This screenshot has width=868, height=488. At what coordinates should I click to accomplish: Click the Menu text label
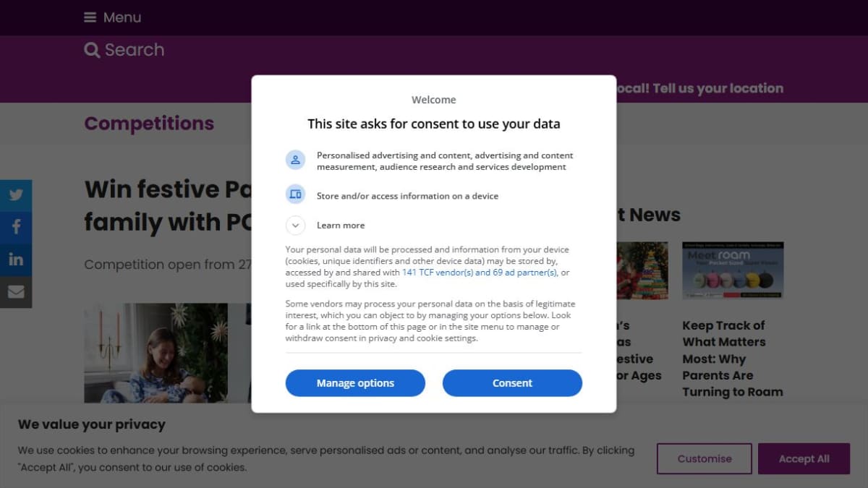122,17
